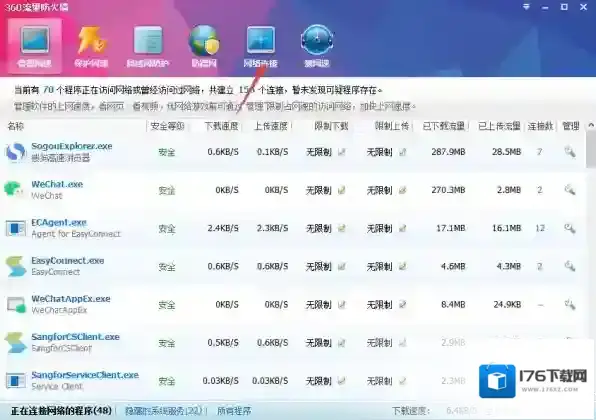
Task: Click the WeChat.exe program icon
Action: (x=14, y=189)
